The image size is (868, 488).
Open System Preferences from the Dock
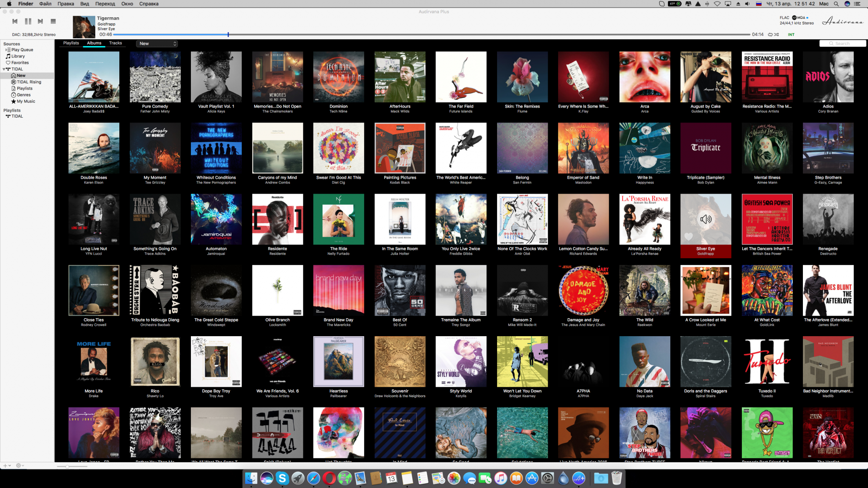(x=548, y=478)
